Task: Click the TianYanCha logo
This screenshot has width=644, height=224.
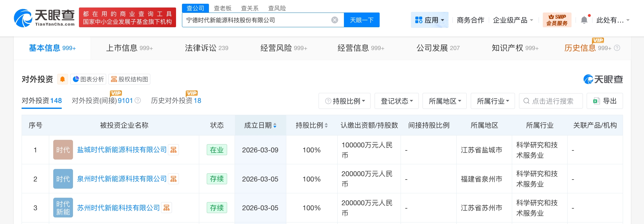Action: (x=44, y=18)
